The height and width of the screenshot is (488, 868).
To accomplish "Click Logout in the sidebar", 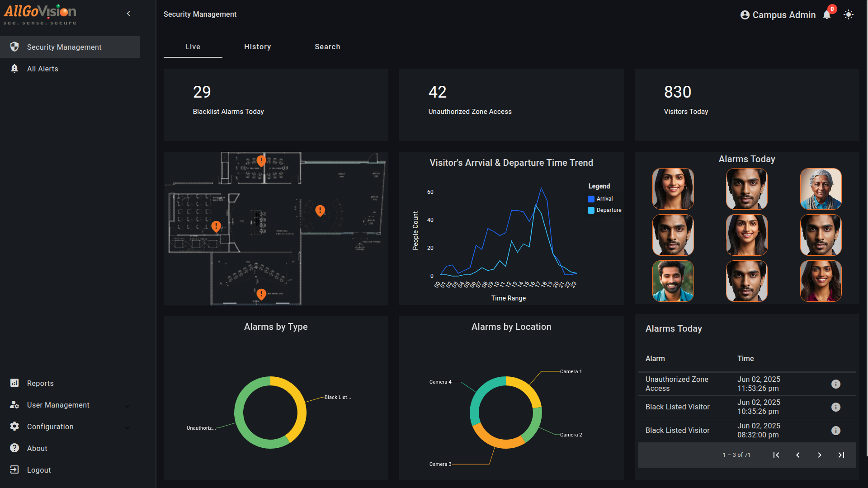I will [38, 470].
